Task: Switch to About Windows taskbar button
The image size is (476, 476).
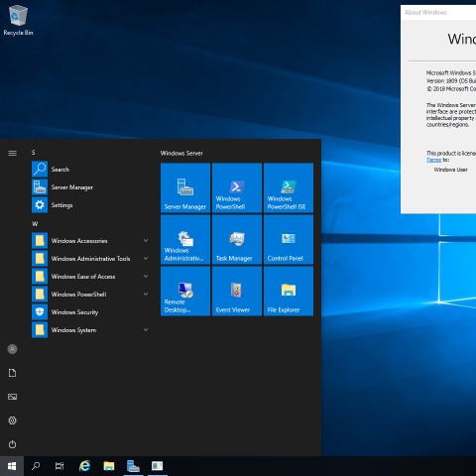Action: point(157,466)
